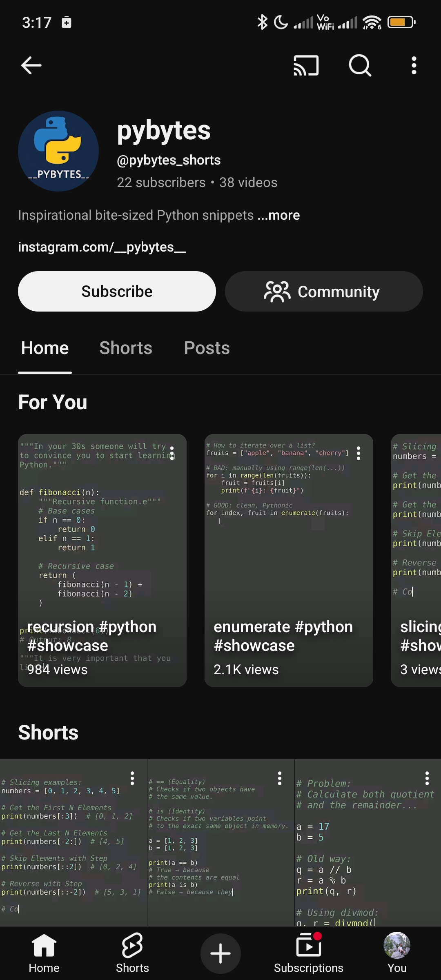
Task: Tap the 2.1K views label
Action: [x=246, y=670]
